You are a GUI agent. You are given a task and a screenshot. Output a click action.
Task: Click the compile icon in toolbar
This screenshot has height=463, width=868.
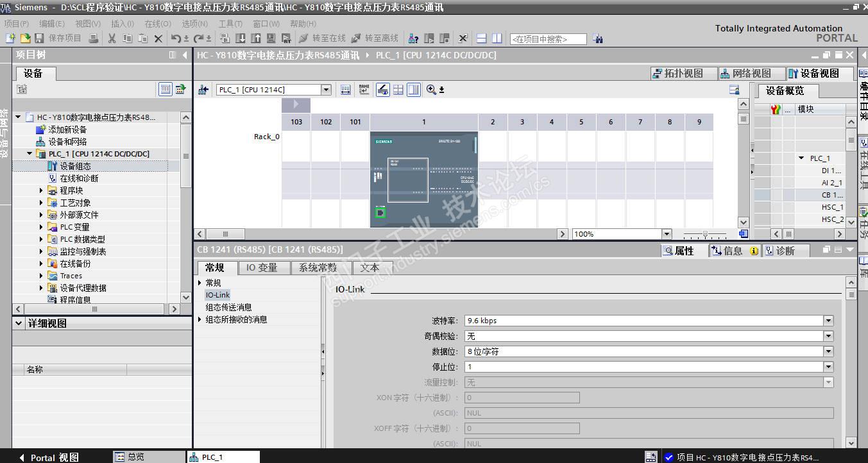pos(225,38)
